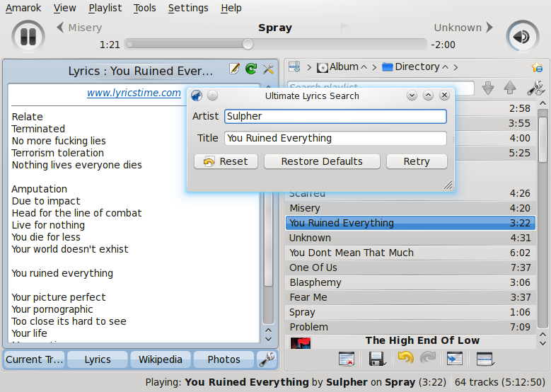Select the Problem track row

(410, 327)
